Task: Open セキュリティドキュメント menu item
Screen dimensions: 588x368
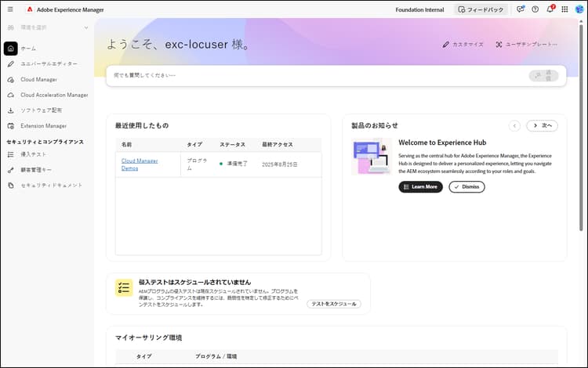Action: [x=52, y=186]
